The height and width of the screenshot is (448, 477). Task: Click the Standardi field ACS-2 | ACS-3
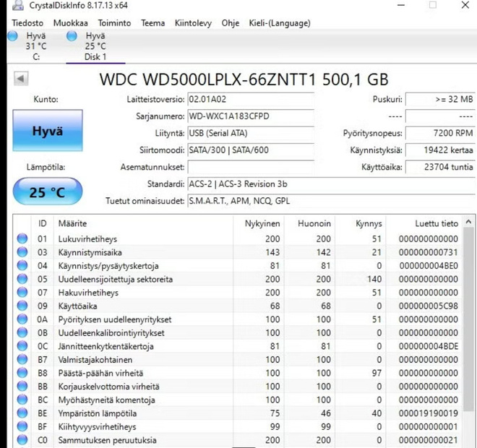[x=332, y=184]
